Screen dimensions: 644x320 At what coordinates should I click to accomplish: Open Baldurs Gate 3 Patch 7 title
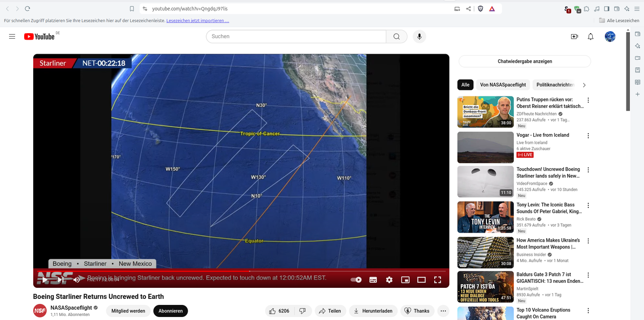pyautogui.click(x=550, y=278)
